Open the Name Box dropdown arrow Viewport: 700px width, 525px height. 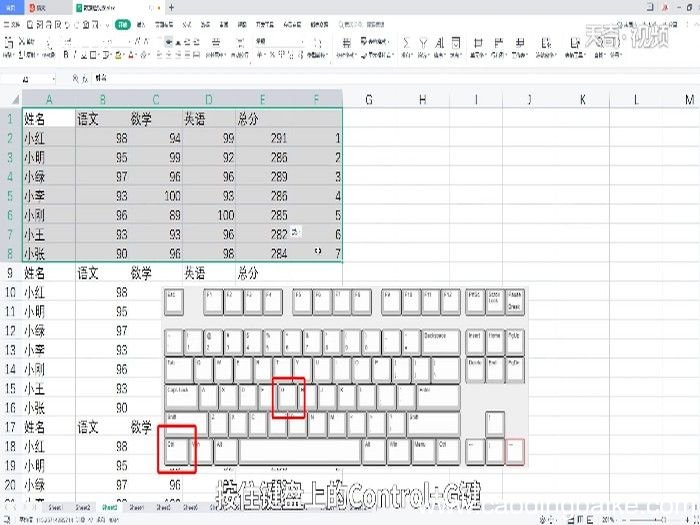click(53, 79)
